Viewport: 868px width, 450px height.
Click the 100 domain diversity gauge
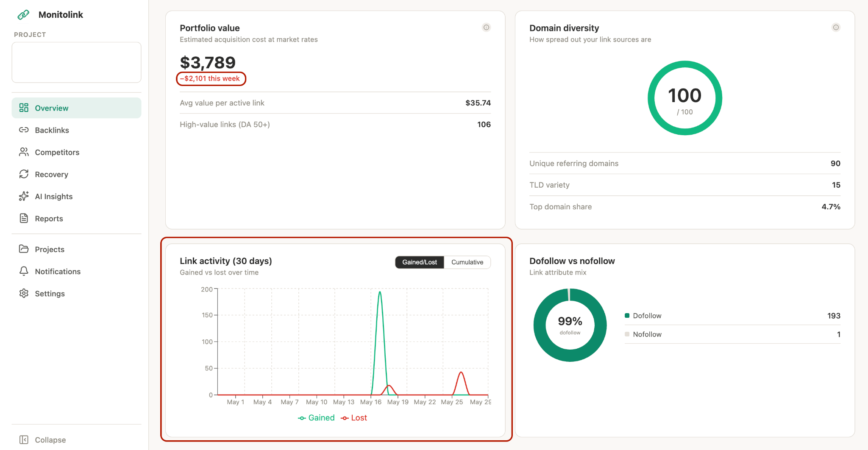coord(684,98)
